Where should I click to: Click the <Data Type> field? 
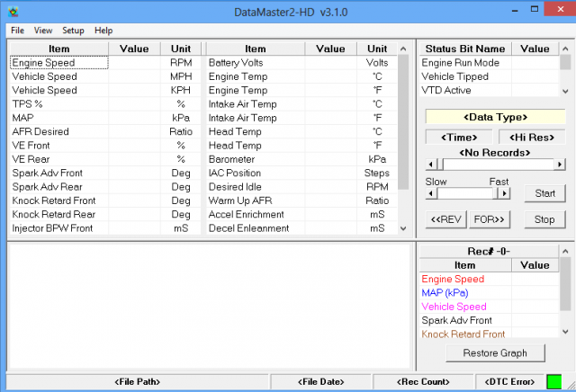[x=495, y=117]
